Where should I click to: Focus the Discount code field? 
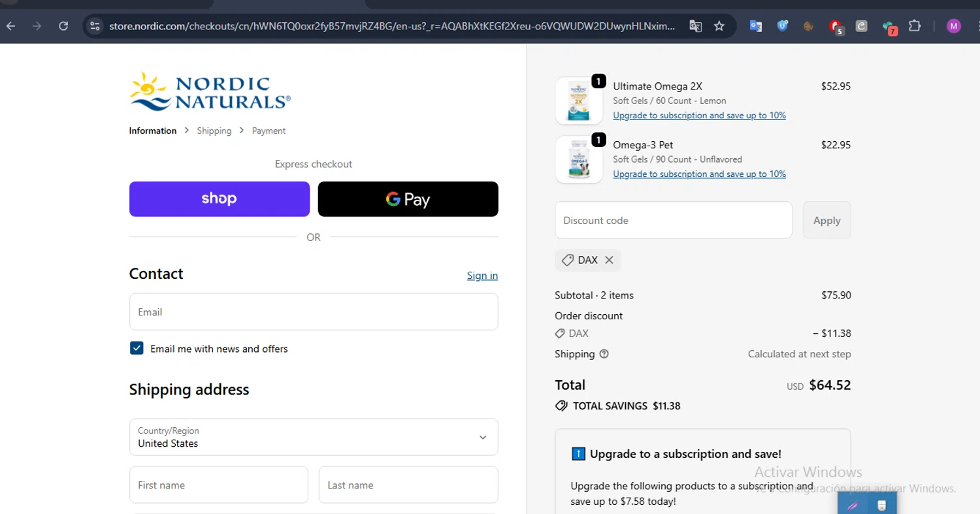(674, 220)
